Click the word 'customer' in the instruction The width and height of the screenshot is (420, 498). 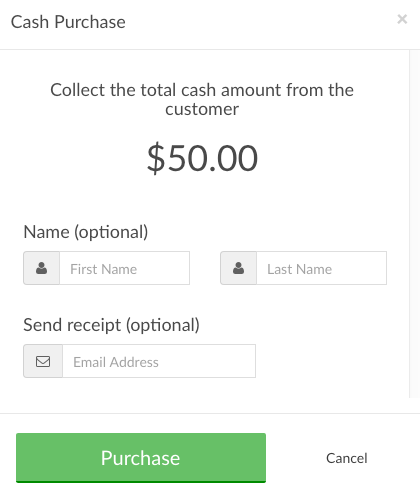pos(202,109)
